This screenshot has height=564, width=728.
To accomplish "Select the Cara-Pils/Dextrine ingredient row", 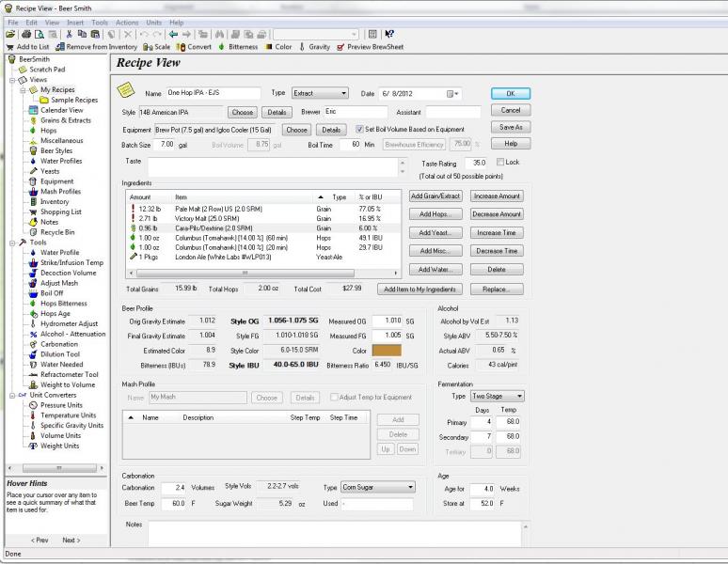I will [262, 228].
